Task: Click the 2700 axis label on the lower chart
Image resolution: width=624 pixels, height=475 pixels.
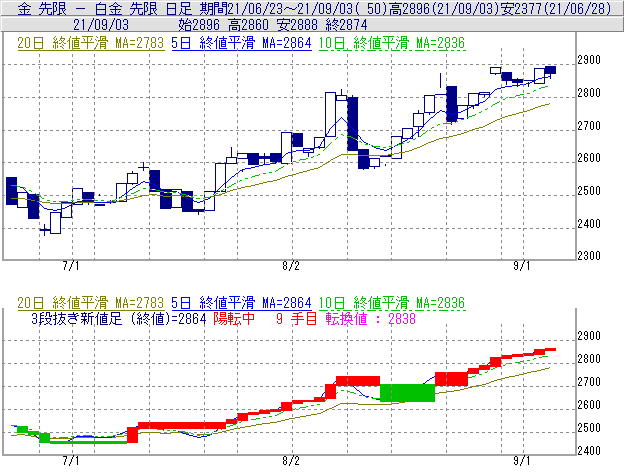Action: tap(589, 382)
